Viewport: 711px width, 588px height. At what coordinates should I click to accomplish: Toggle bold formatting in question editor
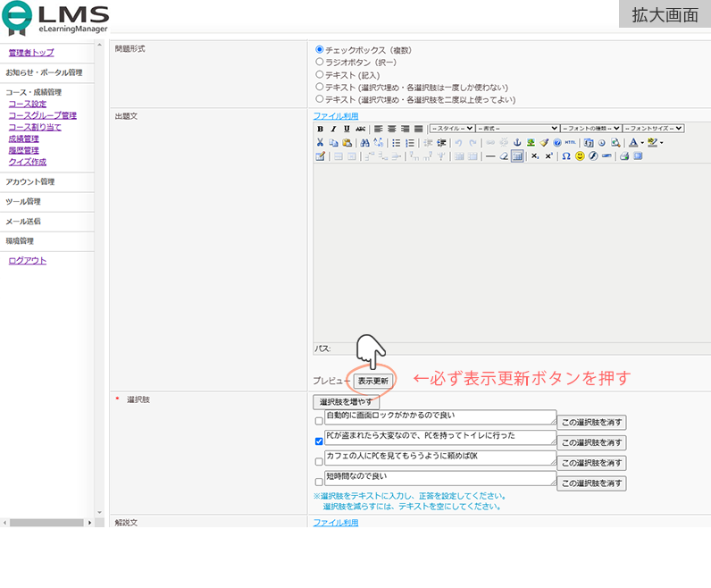320,129
